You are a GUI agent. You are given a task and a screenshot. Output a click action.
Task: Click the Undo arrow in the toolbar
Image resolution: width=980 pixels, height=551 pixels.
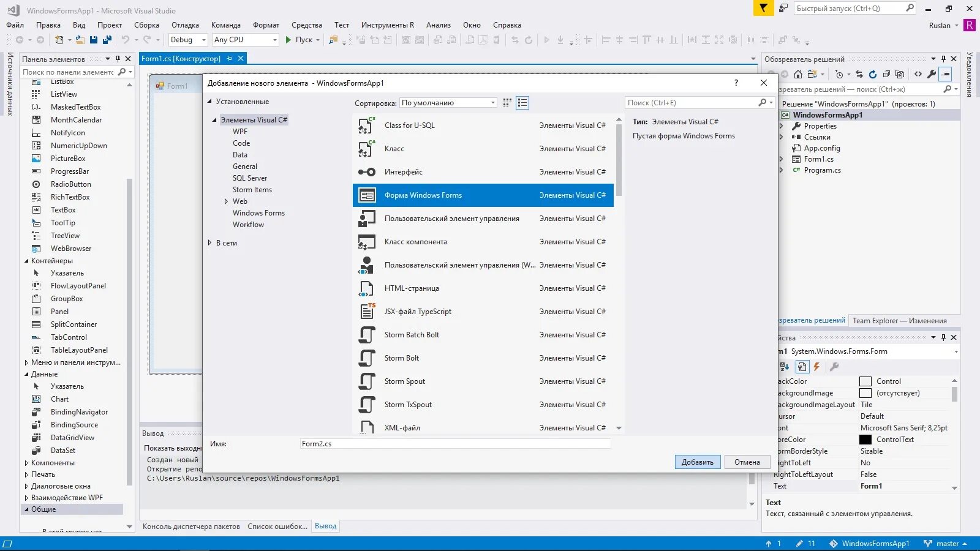pos(125,40)
